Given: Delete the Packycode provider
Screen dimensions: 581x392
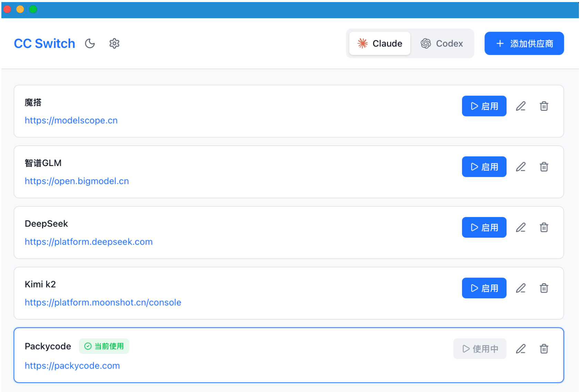Looking at the screenshot, I should (544, 349).
